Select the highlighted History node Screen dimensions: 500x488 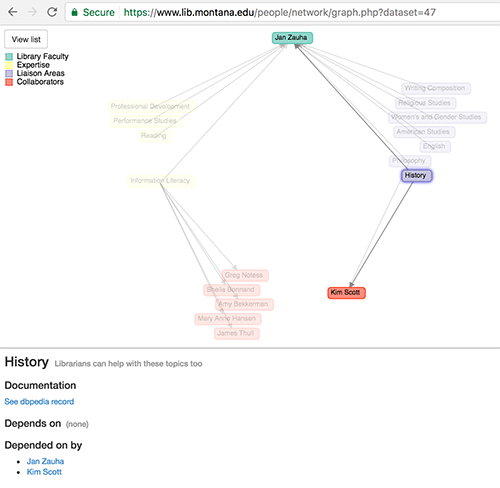point(417,176)
